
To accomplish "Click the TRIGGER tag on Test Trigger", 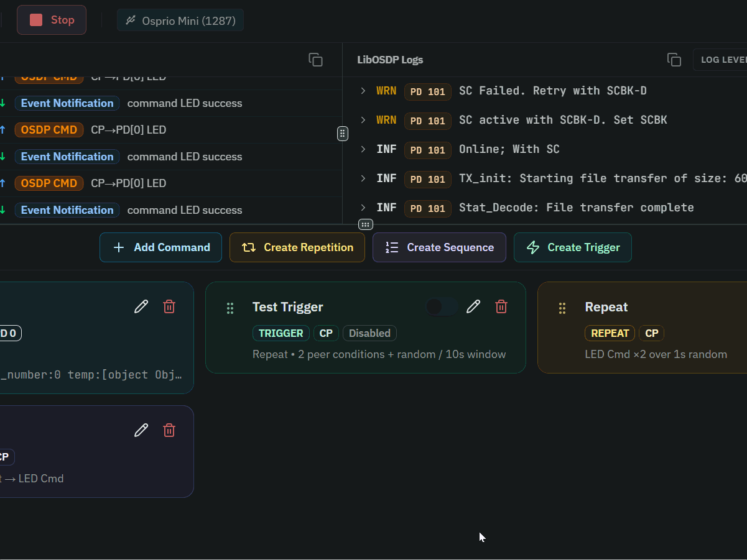I will pyautogui.click(x=281, y=333).
